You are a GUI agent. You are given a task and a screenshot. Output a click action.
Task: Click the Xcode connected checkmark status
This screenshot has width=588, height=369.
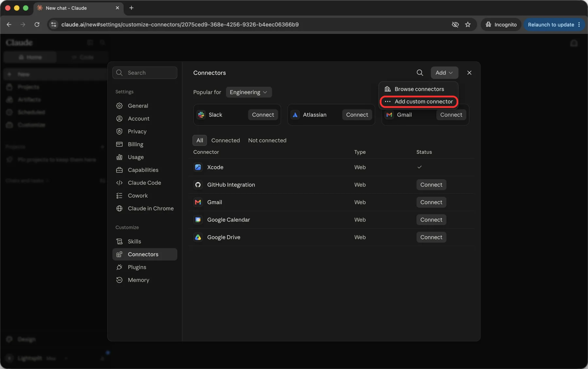pos(419,167)
